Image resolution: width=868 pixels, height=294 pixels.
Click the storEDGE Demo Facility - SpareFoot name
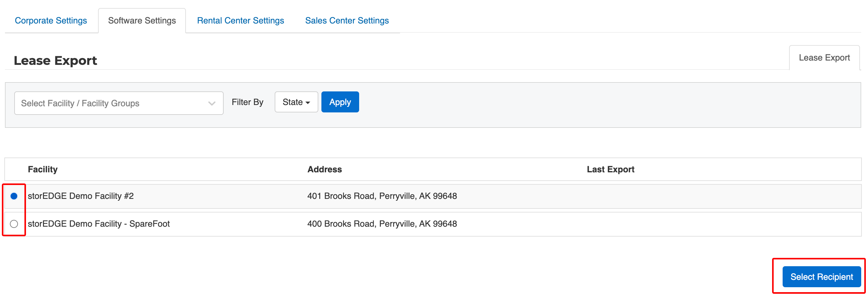pyautogui.click(x=99, y=224)
